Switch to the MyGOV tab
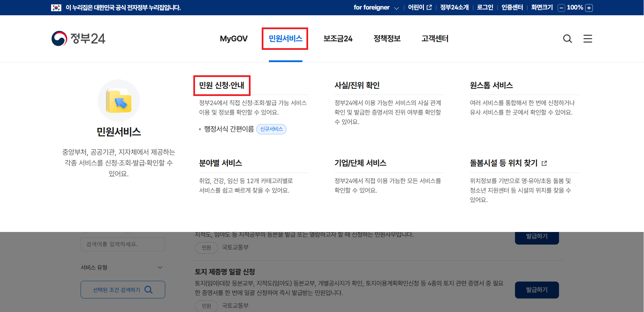The height and width of the screenshot is (312, 644). 233,39
